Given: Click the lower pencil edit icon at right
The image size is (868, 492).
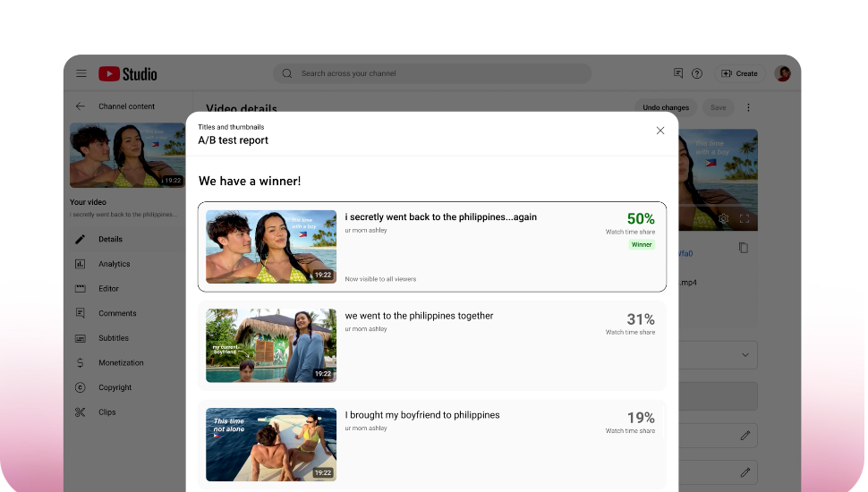Looking at the screenshot, I should point(745,472).
